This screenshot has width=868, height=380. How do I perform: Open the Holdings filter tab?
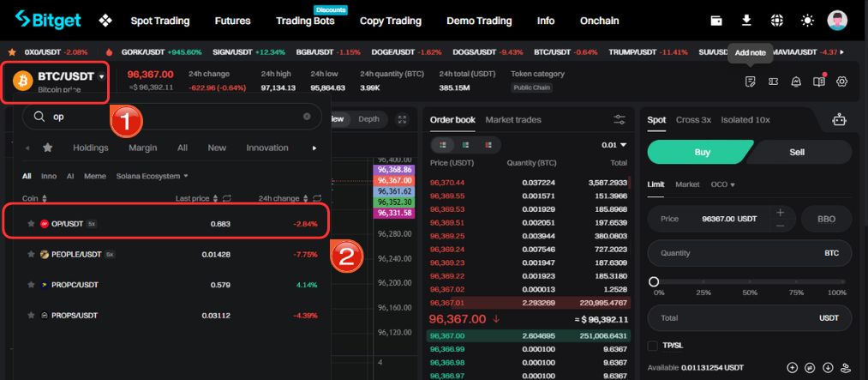pyautogui.click(x=91, y=148)
